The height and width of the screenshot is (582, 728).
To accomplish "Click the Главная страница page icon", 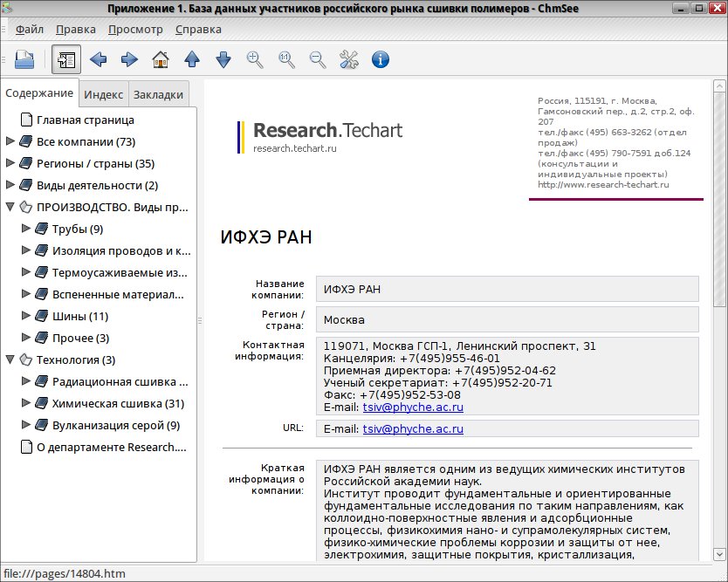I will 26,120.
